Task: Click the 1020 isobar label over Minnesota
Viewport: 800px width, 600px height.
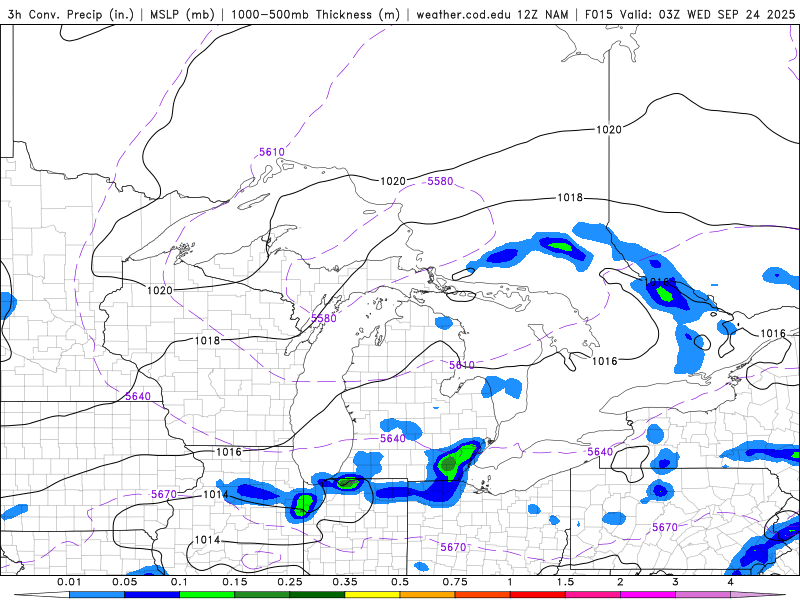Action: coord(160,290)
